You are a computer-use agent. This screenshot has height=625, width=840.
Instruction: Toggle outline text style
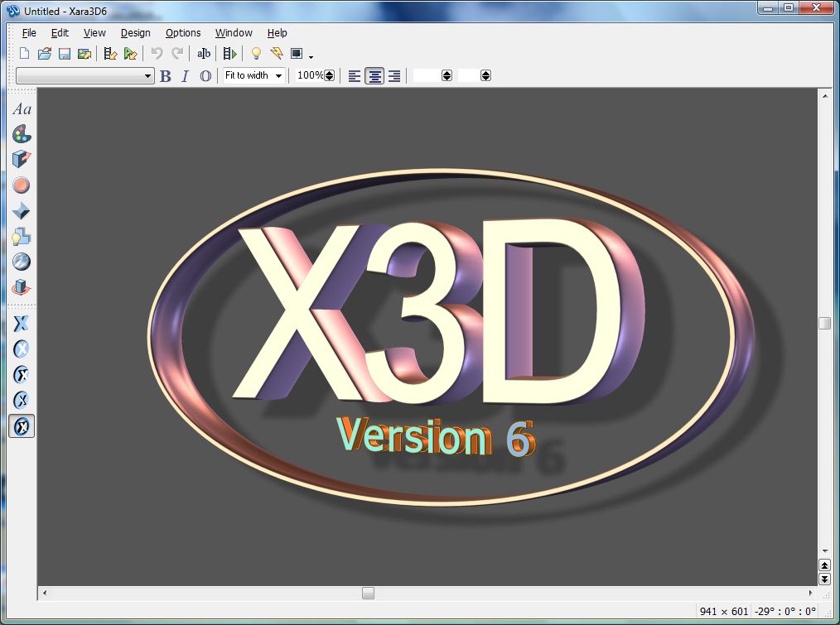pos(205,76)
